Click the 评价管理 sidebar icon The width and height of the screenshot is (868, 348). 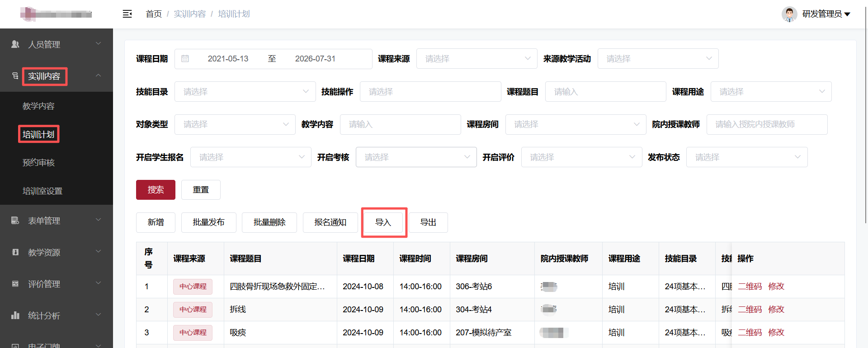click(15, 284)
